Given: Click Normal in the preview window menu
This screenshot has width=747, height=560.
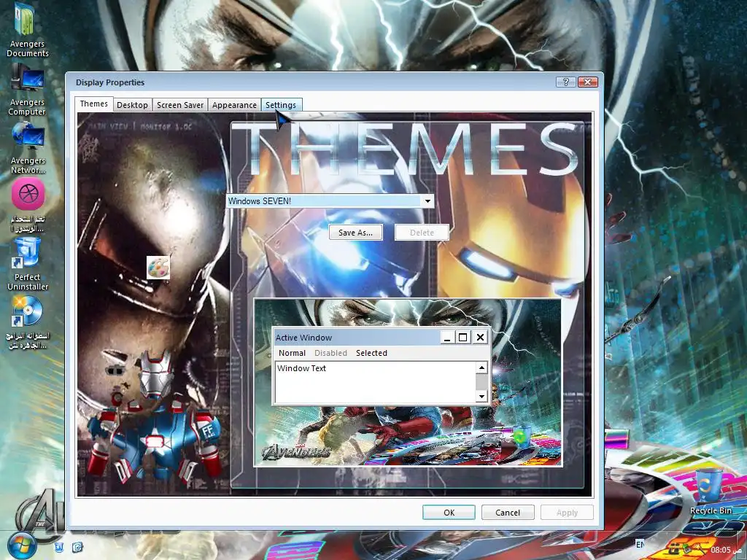Looking at the screenshot, I should coord(292,353).
